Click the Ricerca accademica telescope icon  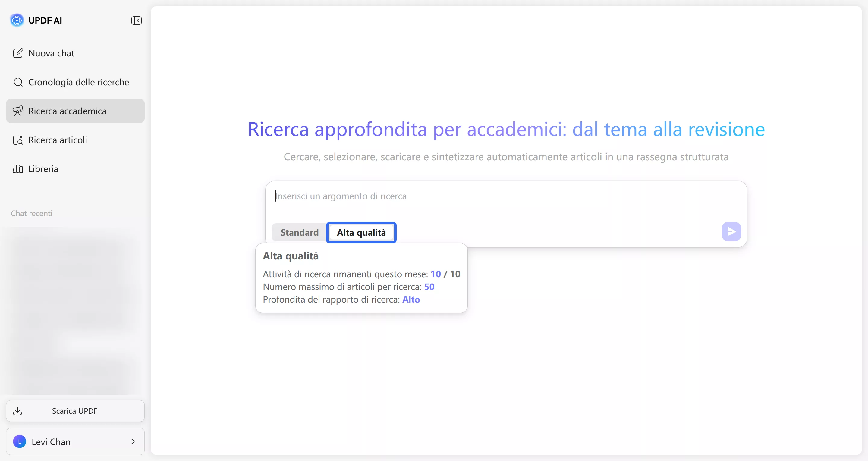coord(18,111)
